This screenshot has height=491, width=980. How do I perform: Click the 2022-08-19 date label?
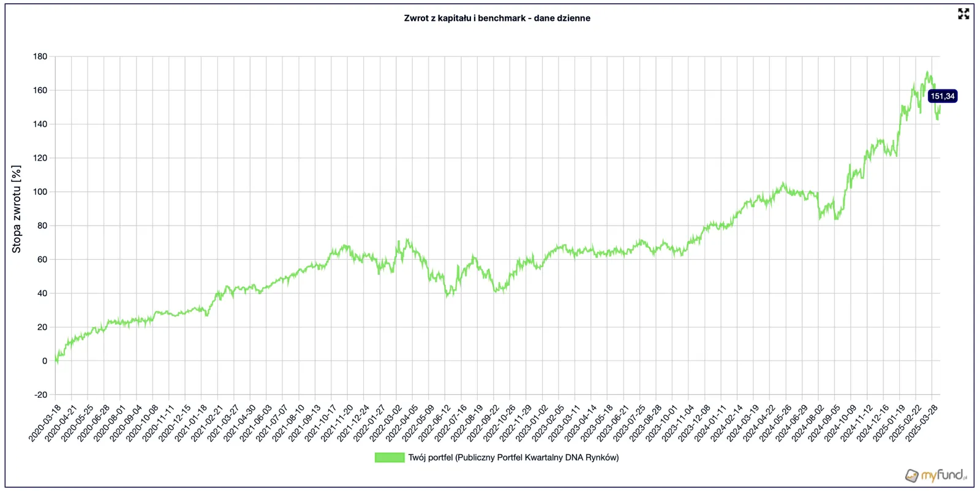(467, 423)
